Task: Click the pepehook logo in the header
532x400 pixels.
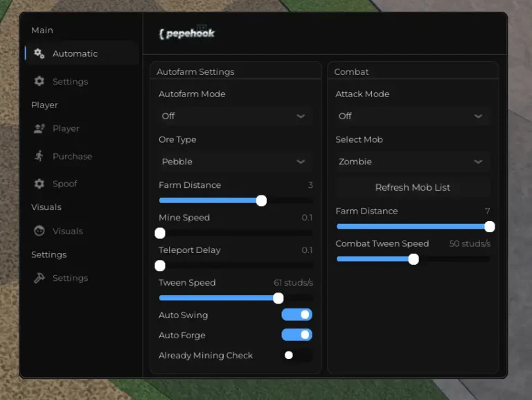Action: (x=187, y=33)
